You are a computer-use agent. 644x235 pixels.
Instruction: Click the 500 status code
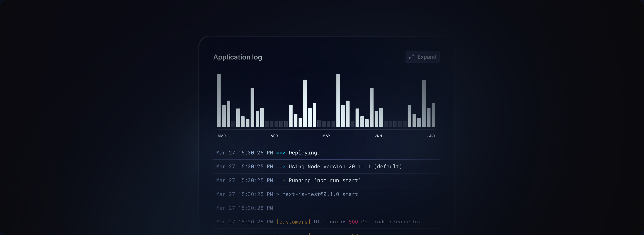tap(353, 222)
